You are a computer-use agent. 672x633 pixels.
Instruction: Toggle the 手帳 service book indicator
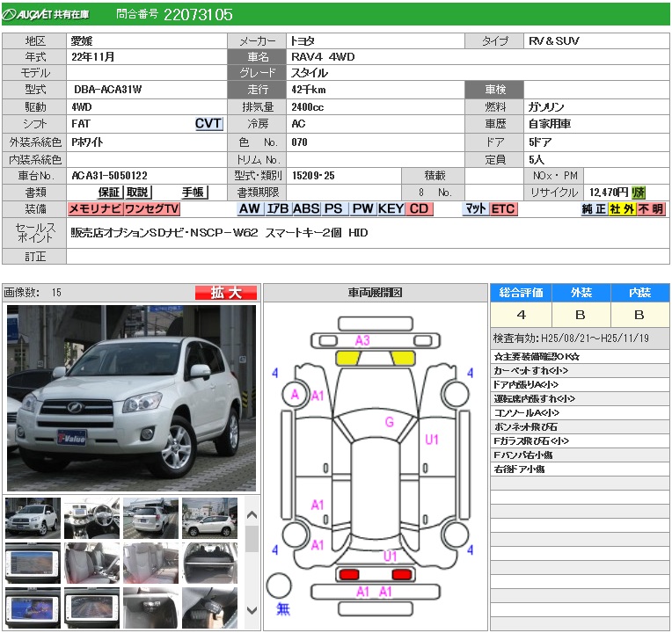pos(194,192)
